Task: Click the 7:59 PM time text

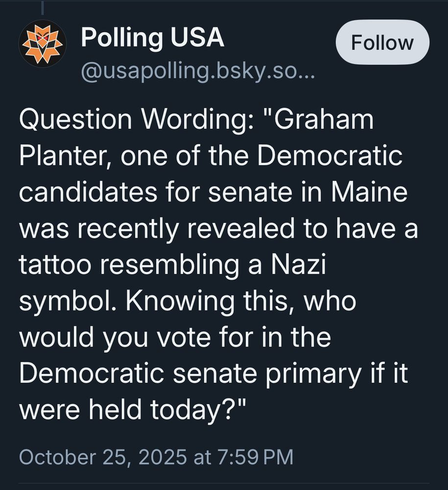Action: [x=254, y=457]
